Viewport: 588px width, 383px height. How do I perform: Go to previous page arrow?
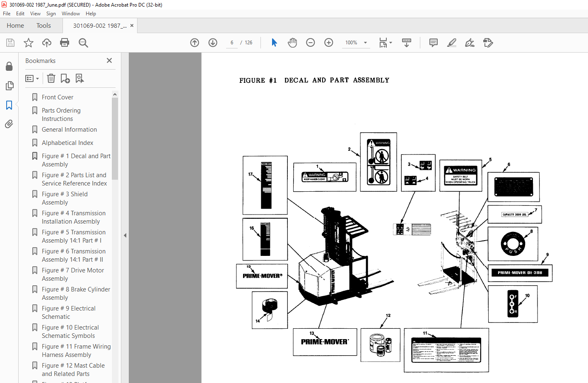pos(195,43)
